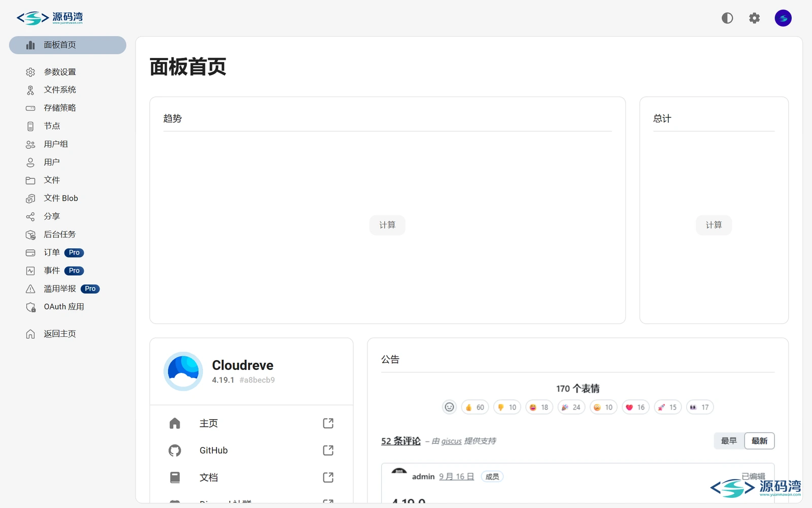Click 计算 button in 趋势 card

(x=387, y=225)
